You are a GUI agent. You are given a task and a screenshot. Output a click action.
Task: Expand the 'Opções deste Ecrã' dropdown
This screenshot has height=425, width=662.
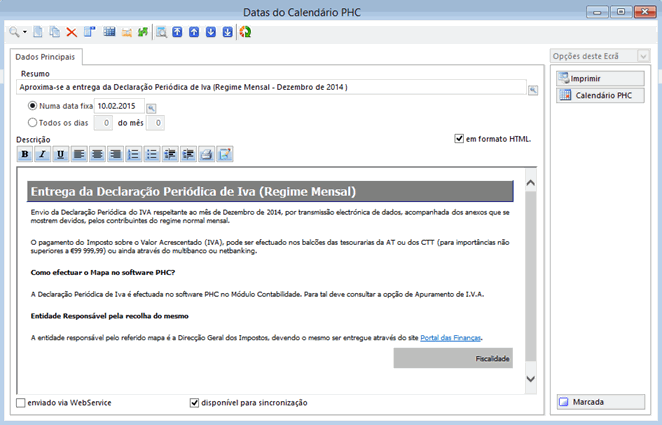pos(643,56)
